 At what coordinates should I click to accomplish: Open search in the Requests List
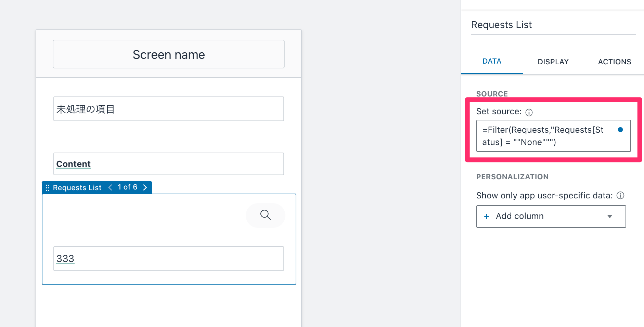265,215
